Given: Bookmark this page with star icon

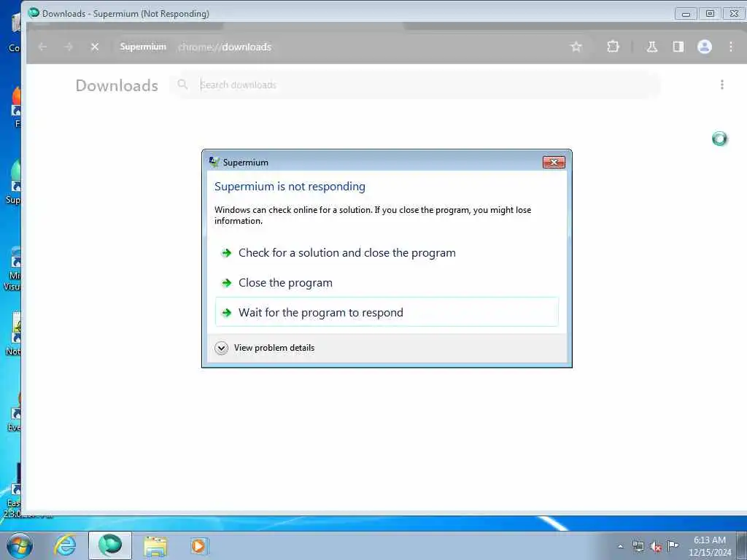Looking at the screenshot, I should tap(576, 47).
